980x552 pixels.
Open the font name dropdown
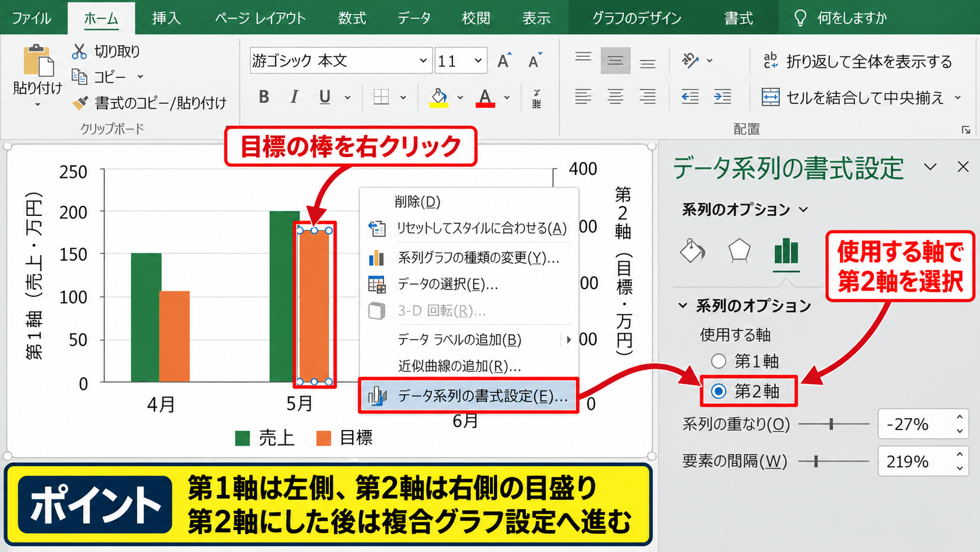tap(423, 60)
